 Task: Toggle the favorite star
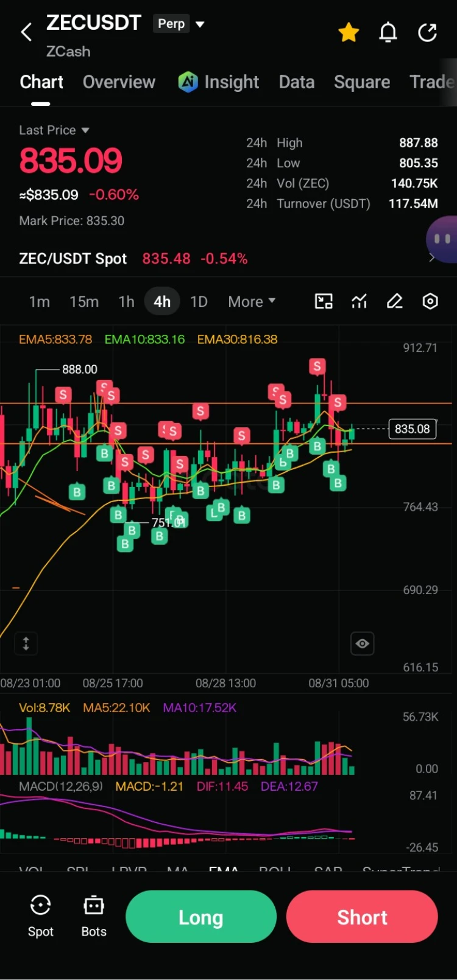point(349,32)
